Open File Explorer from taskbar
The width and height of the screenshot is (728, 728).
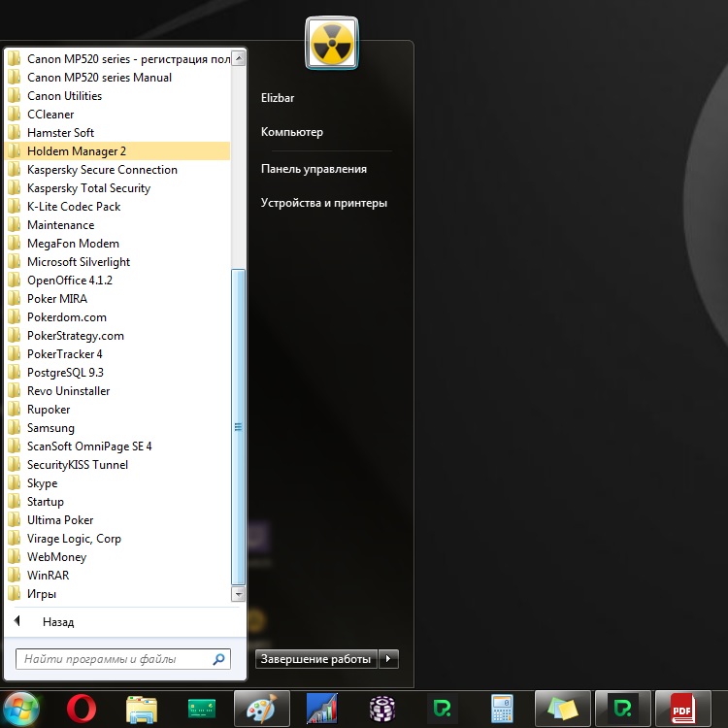click(x=142, y=710)
